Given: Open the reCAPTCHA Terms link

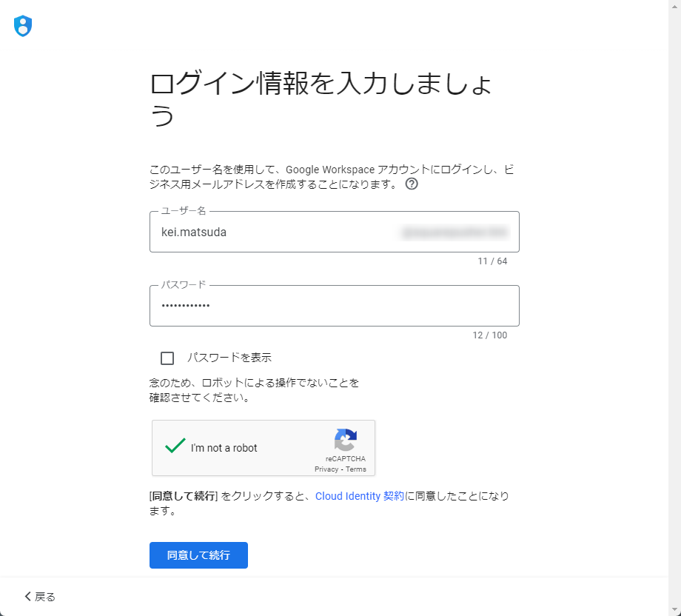Looking at the screenshot, I should 356,469.
